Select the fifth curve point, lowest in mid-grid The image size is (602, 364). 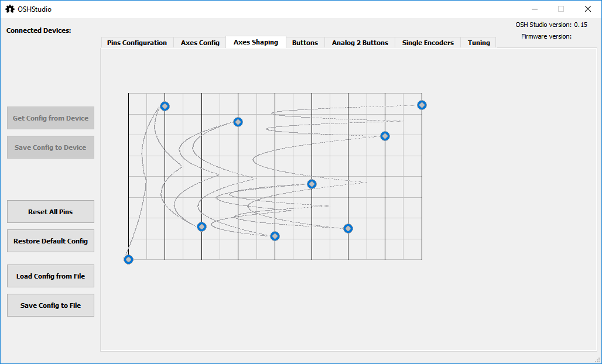point(275,236)
